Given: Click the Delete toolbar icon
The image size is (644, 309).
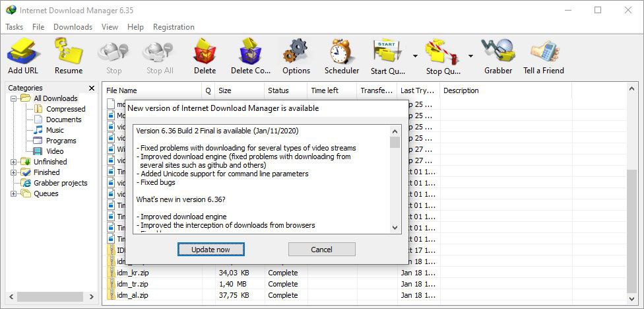Looking at the screenshot, I should 205,51.
